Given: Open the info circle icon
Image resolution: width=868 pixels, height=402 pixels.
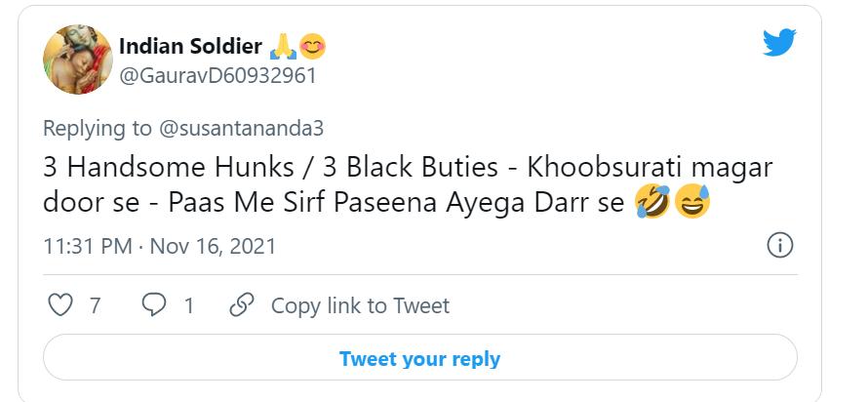Looking at the screenshot, I should (779, 246).
